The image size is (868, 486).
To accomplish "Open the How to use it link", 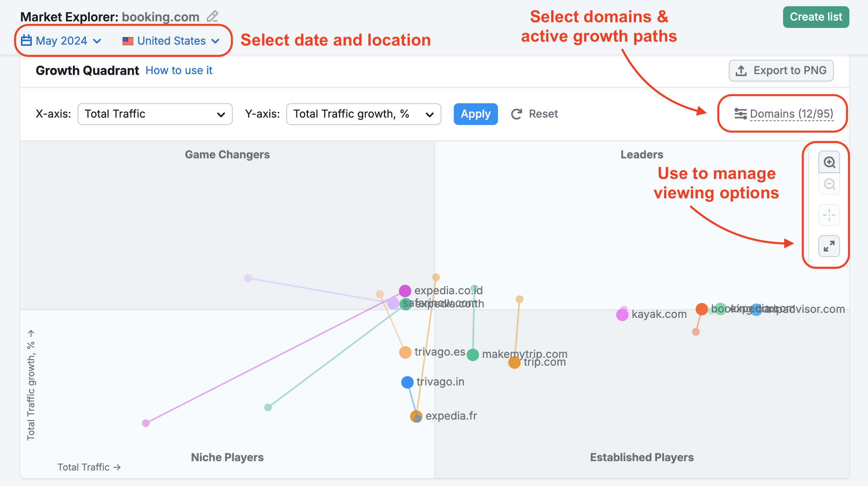I will click(179, 71).
